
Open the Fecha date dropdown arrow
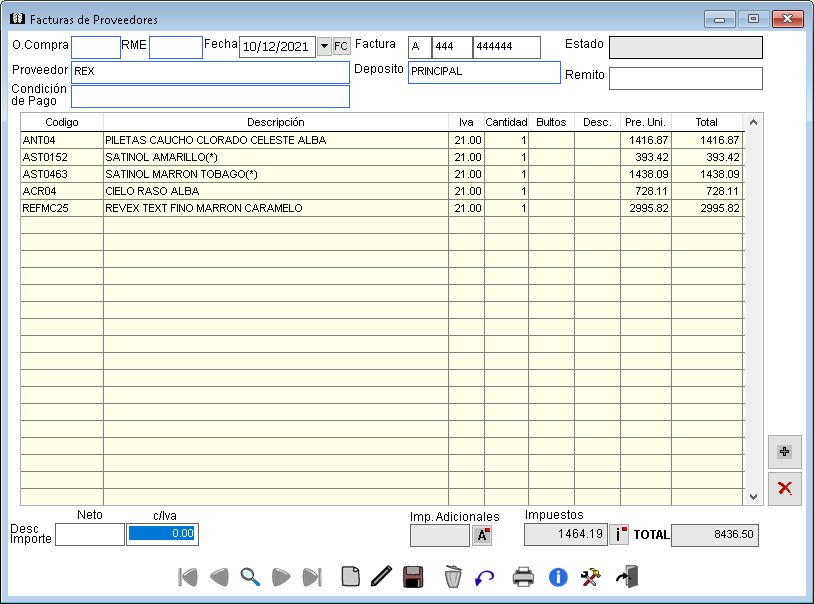(323, 47)
